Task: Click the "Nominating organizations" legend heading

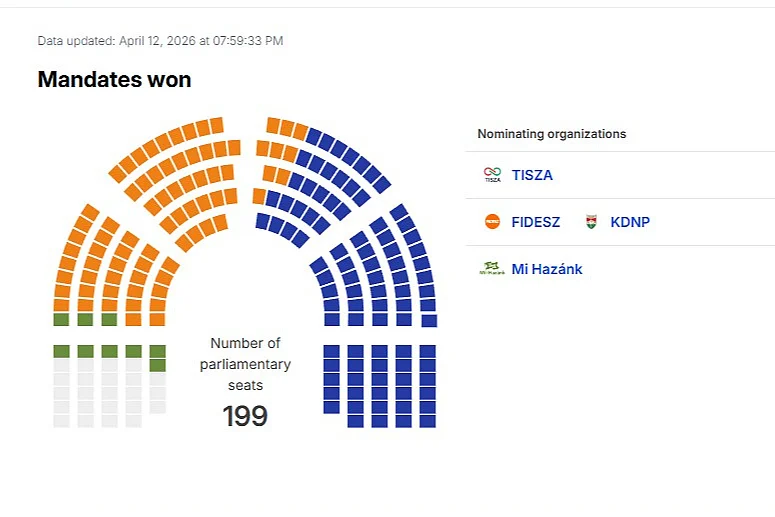Action: tap(551, 134)
